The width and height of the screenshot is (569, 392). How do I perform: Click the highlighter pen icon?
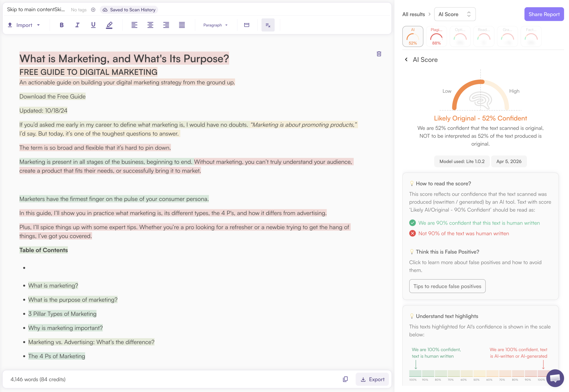[x=109, y=25]
